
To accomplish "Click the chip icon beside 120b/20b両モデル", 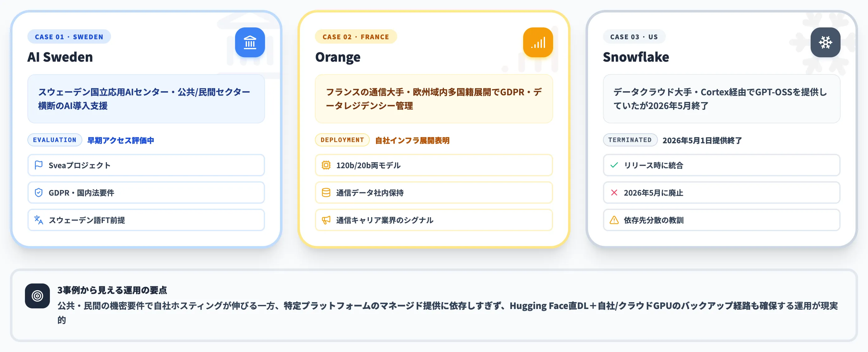I will point(326,165).
